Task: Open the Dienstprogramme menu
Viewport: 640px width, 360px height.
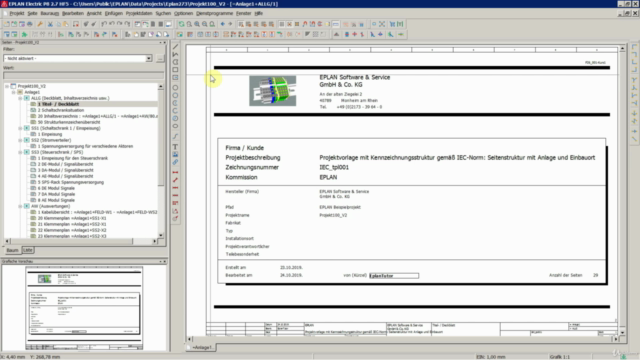Action: click(x=214, y=13)
